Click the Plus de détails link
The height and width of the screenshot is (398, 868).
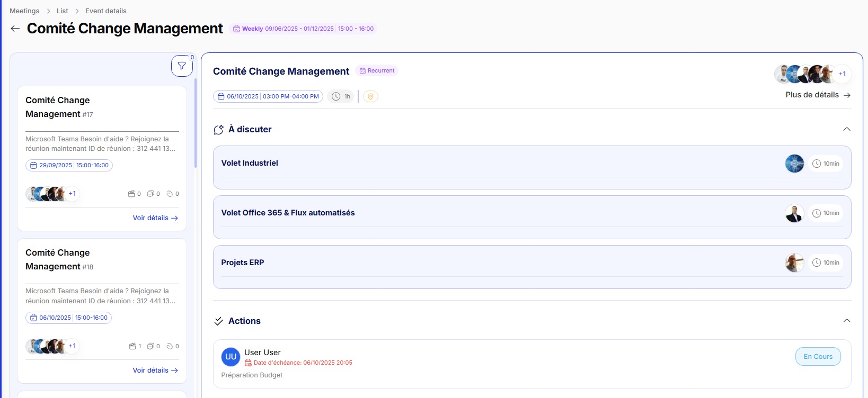pyautogui.click(x=818, y=95)
